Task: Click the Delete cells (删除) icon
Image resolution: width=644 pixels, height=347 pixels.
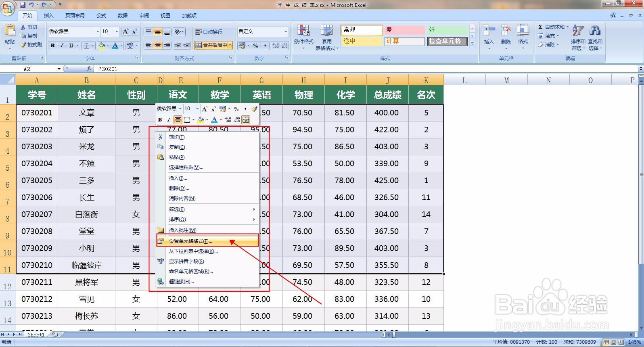Action: [x=506, y=31]
